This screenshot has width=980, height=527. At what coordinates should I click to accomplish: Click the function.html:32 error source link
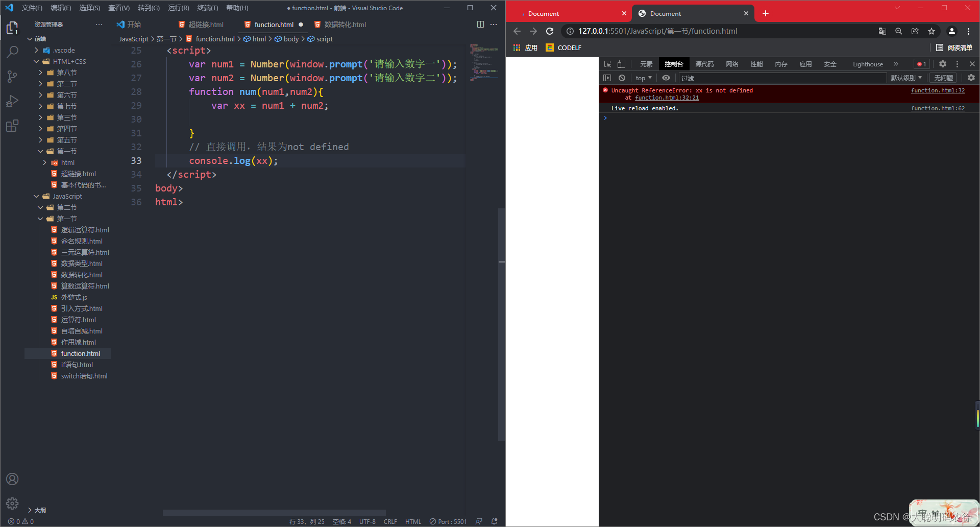[x=937, y=90]
